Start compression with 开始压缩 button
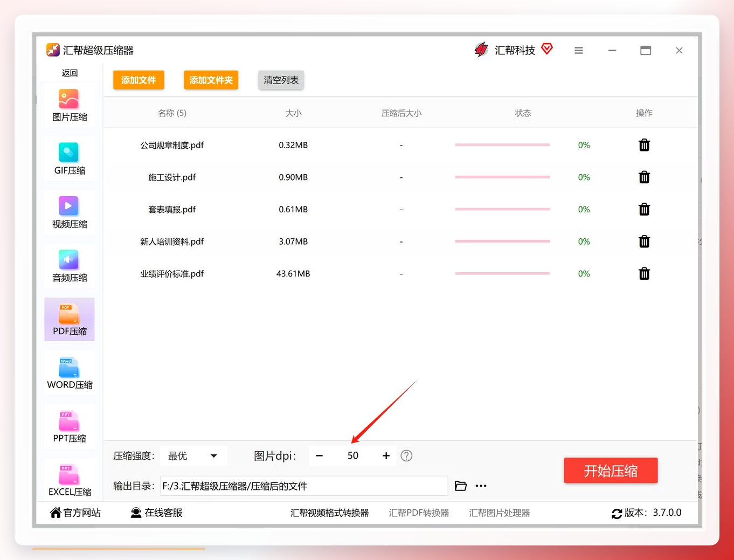The width and height of the screenshot is (734, 560). [611, 471]
